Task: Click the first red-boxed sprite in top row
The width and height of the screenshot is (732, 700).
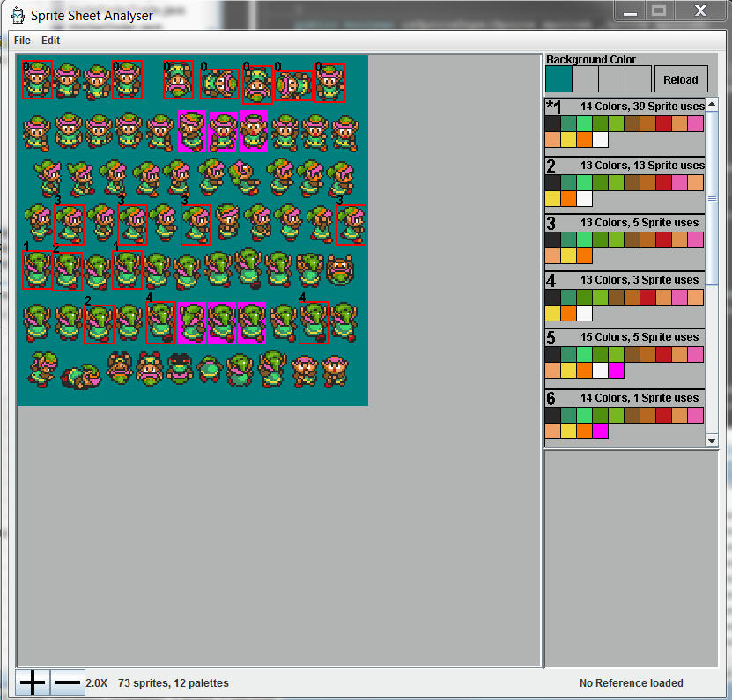Action: point(37,80)
